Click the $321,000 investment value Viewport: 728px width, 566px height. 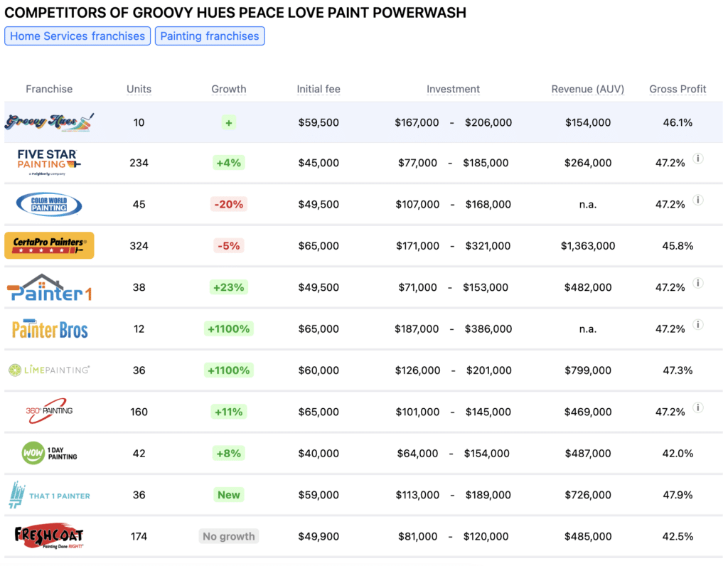point(488,245)
